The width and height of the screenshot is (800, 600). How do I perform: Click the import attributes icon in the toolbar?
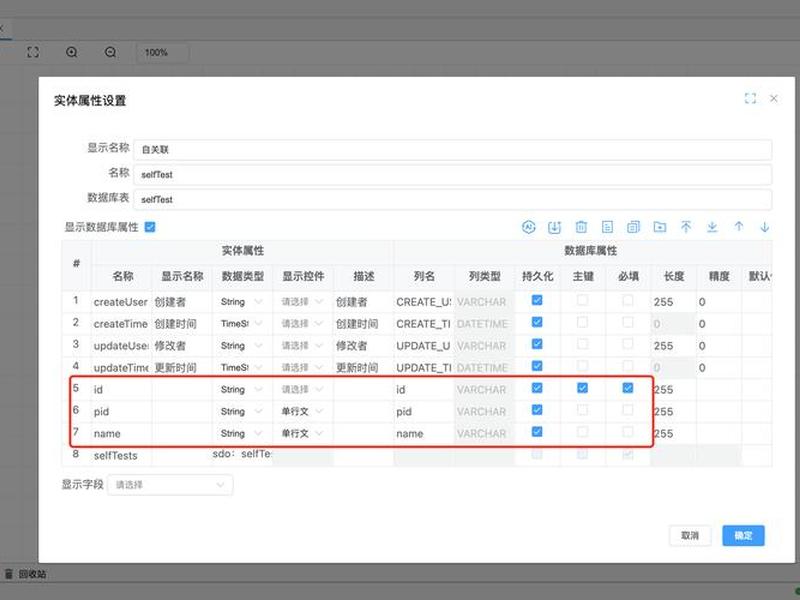coord(555,227)
